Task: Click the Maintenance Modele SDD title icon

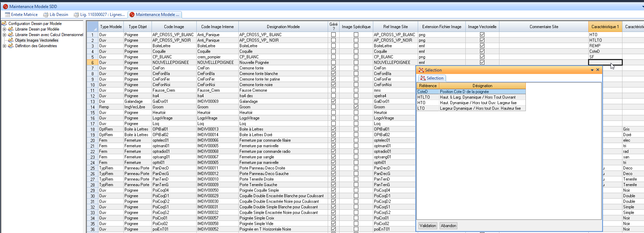Action: (x=5, y=6)
